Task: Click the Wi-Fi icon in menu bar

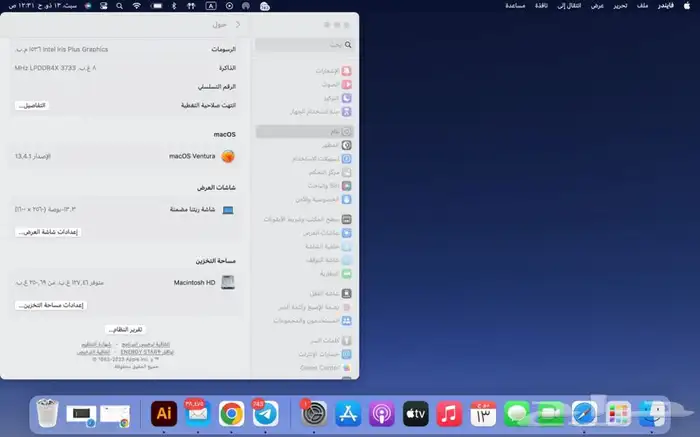Action: tap(137, 6)
